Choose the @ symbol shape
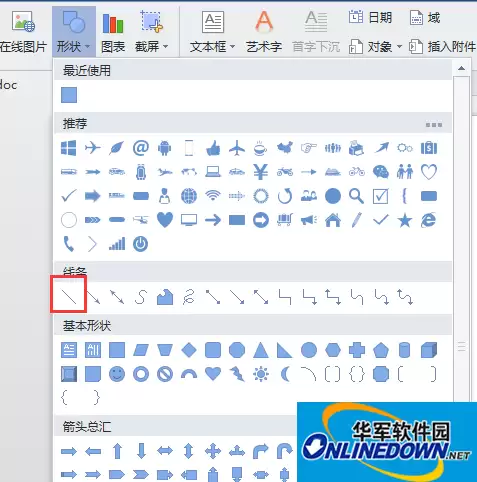This screenshot has width=477, height=482. (141, 148)
